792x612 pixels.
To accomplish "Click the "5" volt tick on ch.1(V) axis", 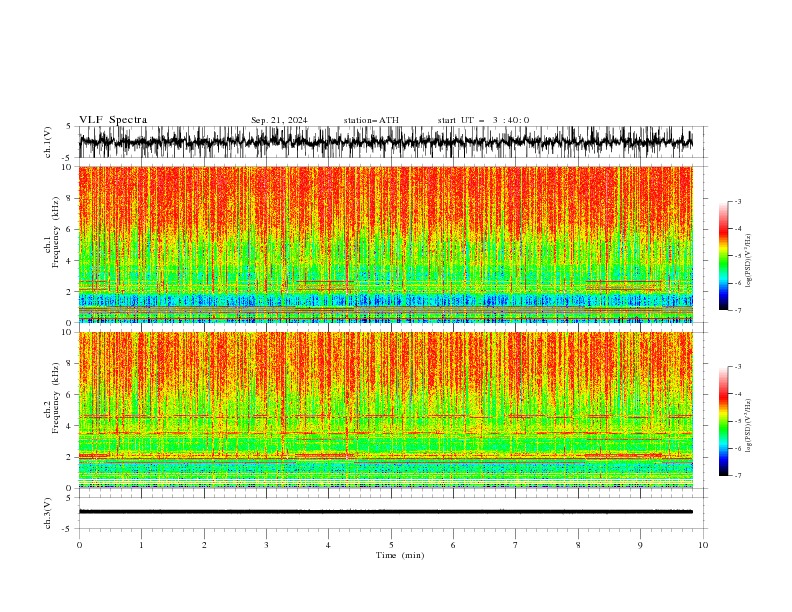I will coord(68,126).
